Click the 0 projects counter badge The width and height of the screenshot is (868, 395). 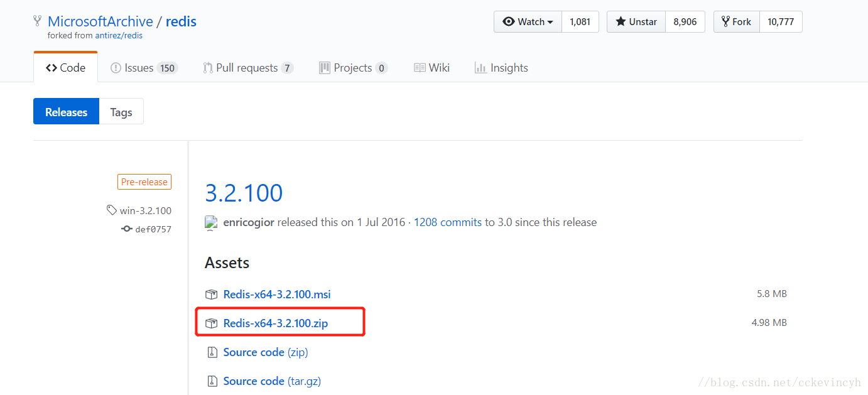[381, 68]
